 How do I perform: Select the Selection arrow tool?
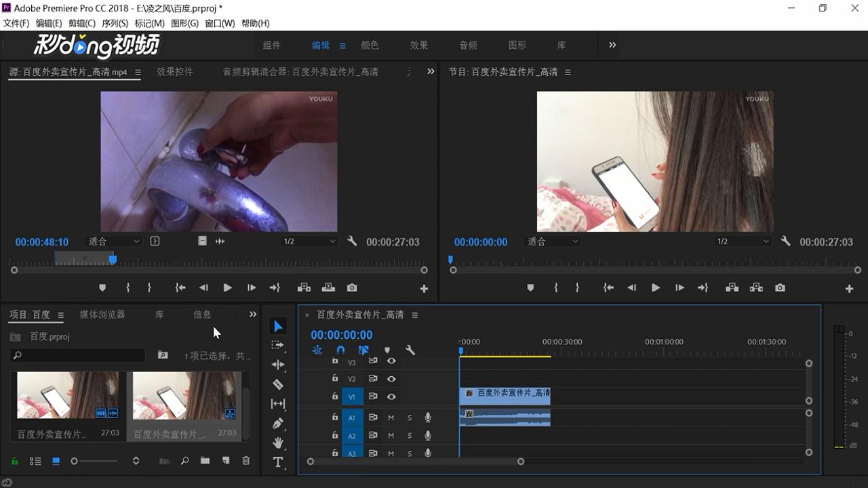(x=278, y=327)
